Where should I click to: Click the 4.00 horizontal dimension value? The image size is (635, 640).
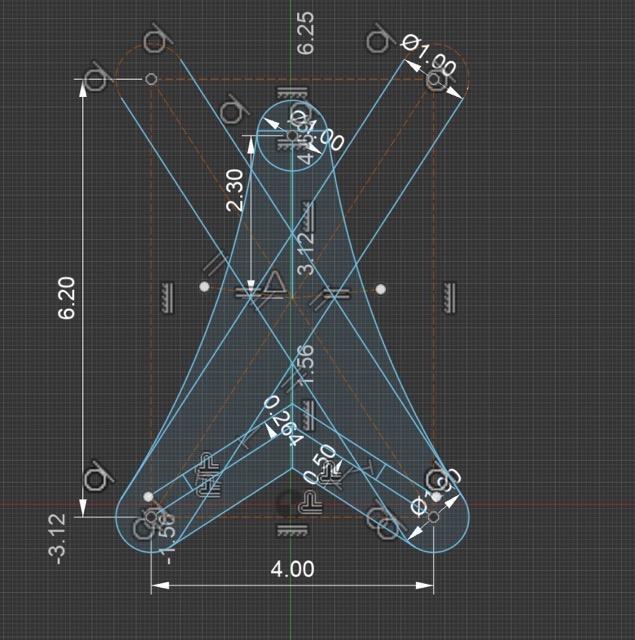292,569
